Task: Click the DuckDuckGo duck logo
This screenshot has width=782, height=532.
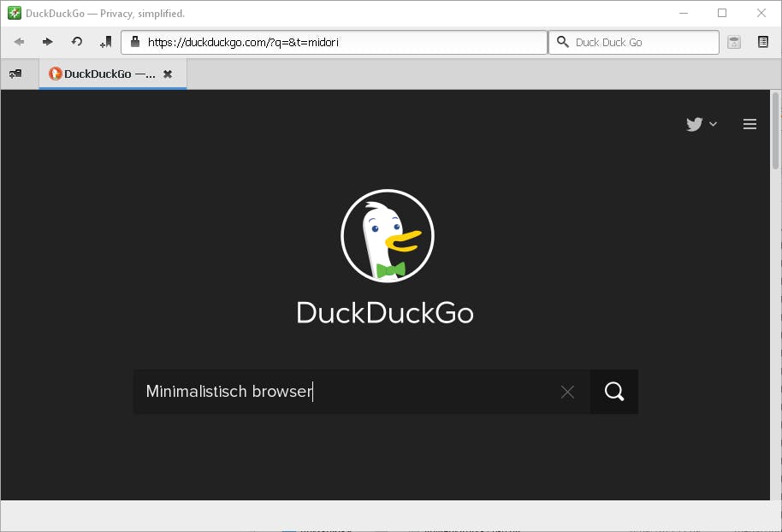Action: click(388, 236)
